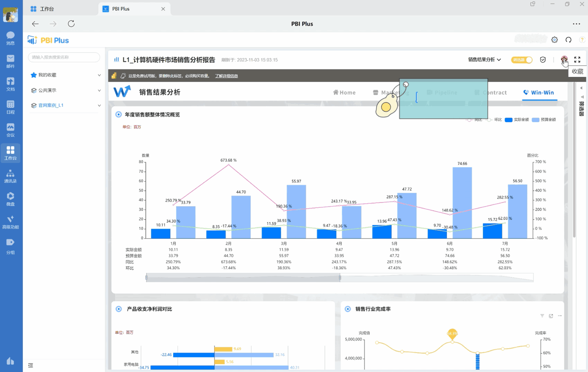The image size is (588, 372).
Task: Click the 了解详细信息 link
Action: coord(226,76)
